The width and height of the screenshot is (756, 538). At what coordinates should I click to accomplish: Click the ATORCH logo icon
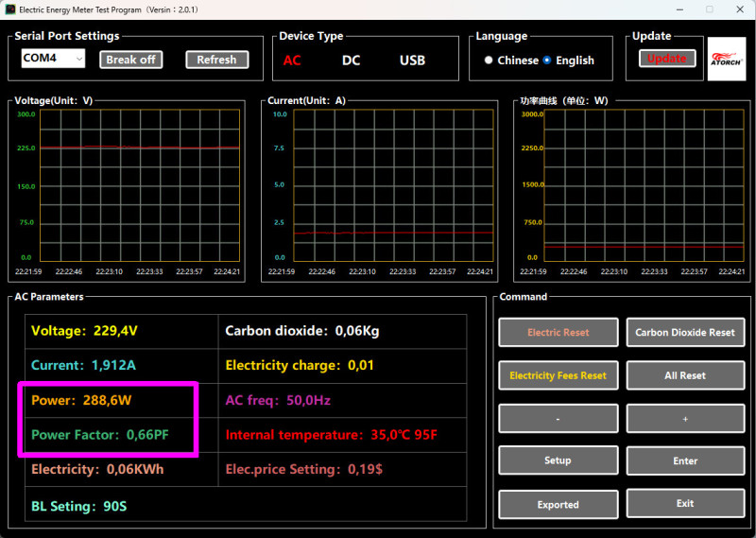coord(726,59)
